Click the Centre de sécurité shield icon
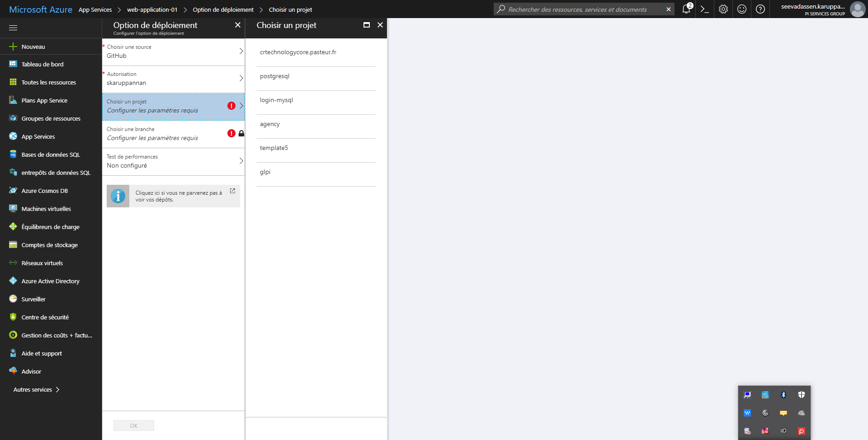The height and width of the screenshot is (440, 868). [x=13, y=317]
